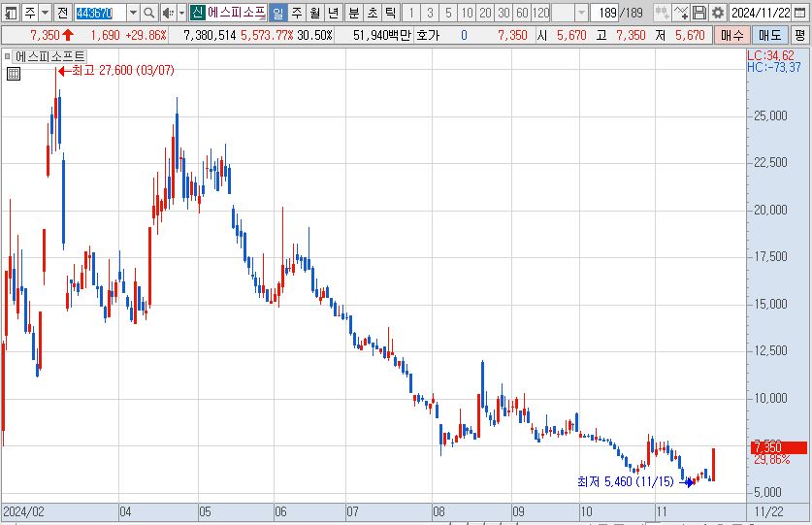Select the 60 interval button
Screen dimensions: 812x525
pos(523,13)
